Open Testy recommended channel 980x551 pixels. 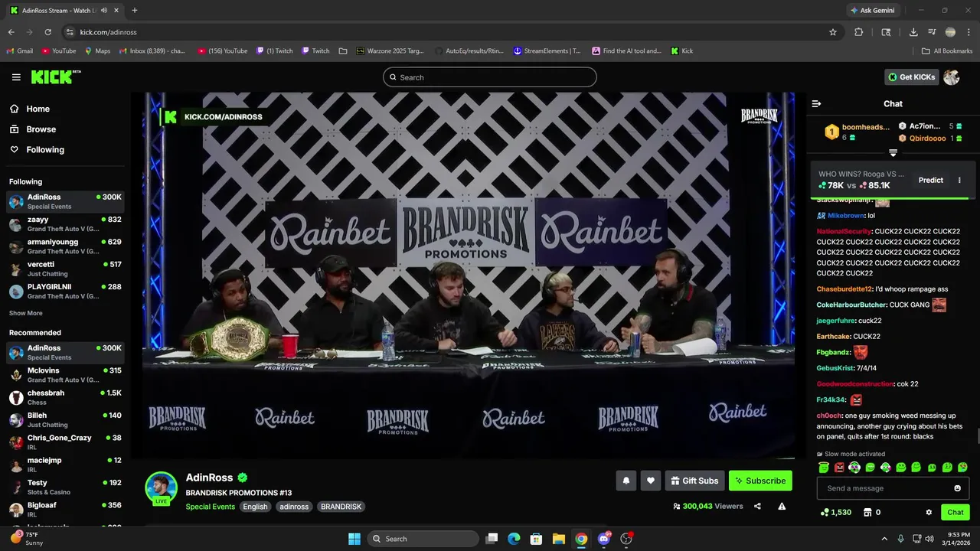click(x=65, y=487)
